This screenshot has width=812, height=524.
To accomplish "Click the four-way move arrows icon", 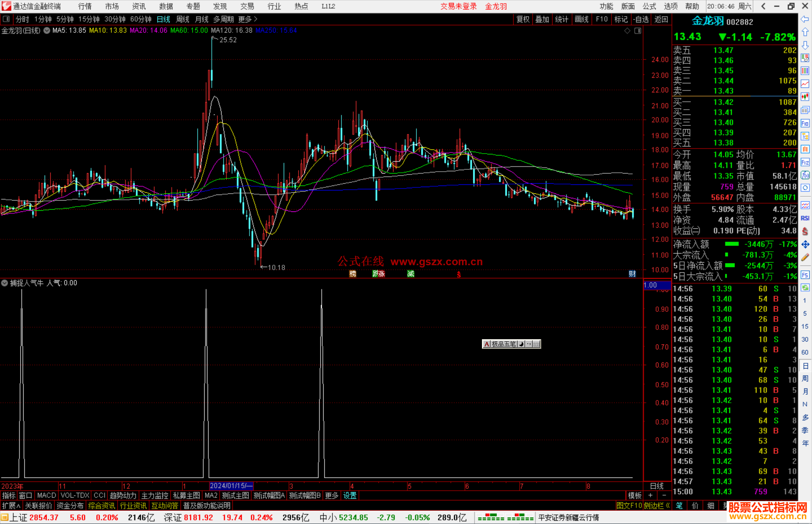I will click(x=805, y=245).
